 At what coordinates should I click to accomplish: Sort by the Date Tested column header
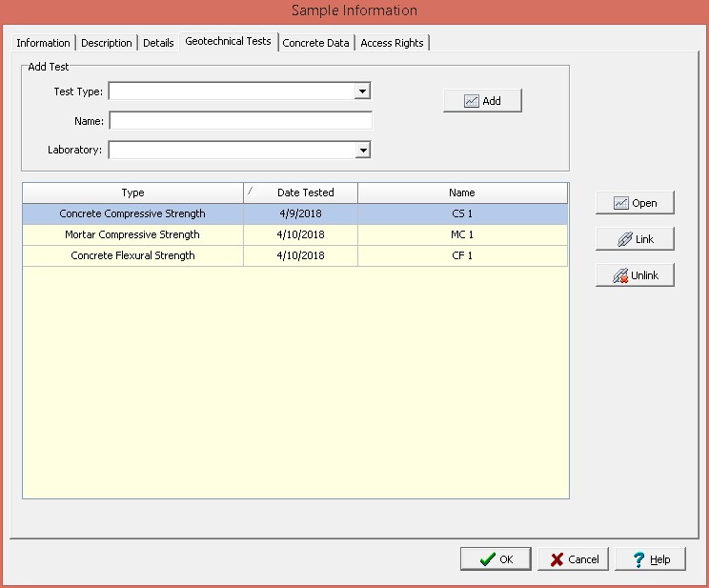coord(305,193)
